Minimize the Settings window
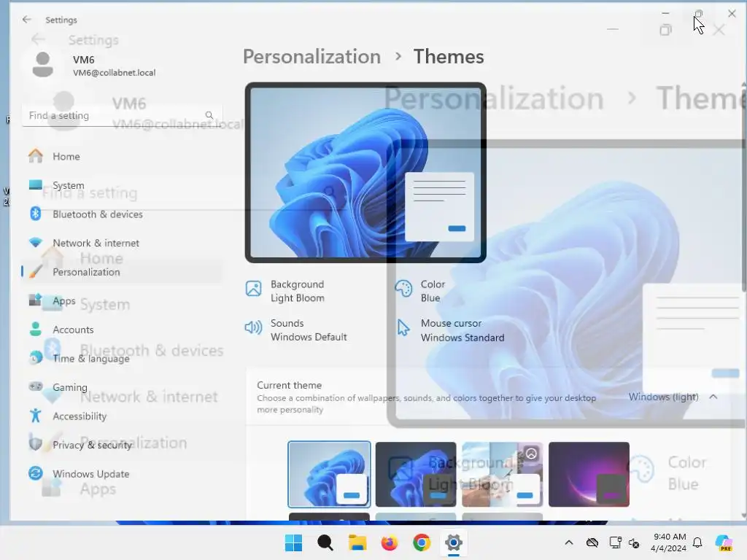The height and width of the screenshot is (560, 747). [x=665, y=13]
